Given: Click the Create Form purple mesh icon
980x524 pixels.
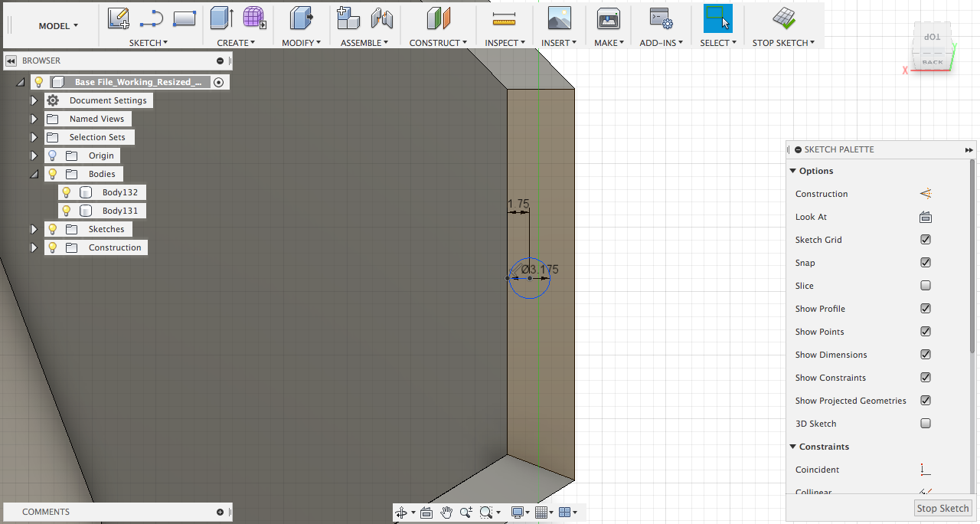Looking at the screenshot, I should click(x=254, y=18).
